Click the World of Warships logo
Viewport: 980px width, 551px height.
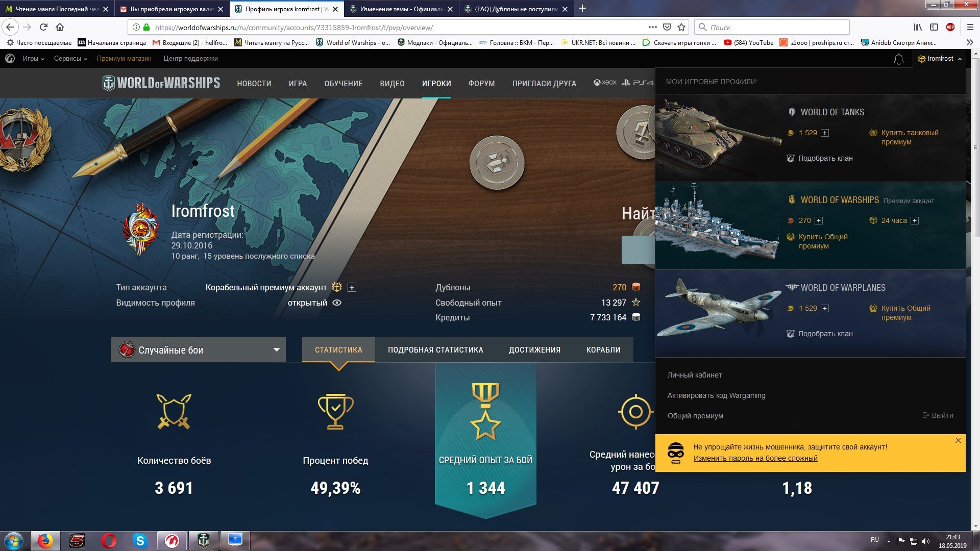tap(161, 83)
